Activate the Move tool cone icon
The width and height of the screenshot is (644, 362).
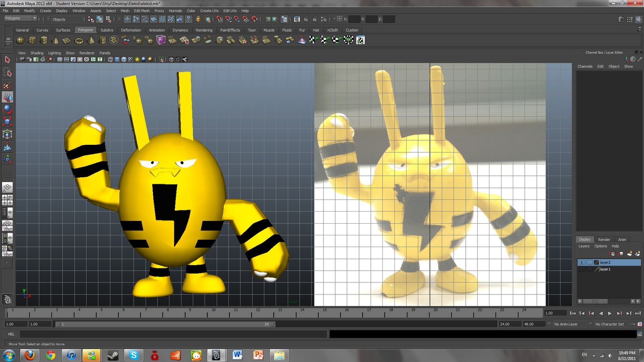pos(7,97)
